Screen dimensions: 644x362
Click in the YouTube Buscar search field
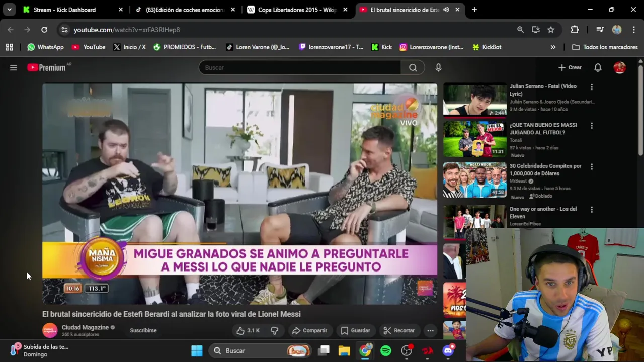[x=300, y=67]
